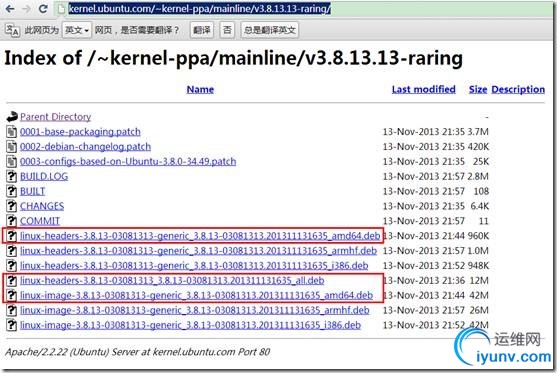Viewport: 557px width, 373px height.
Task: Open 0001-base-packaging.patch link
Action: [80, 131]
